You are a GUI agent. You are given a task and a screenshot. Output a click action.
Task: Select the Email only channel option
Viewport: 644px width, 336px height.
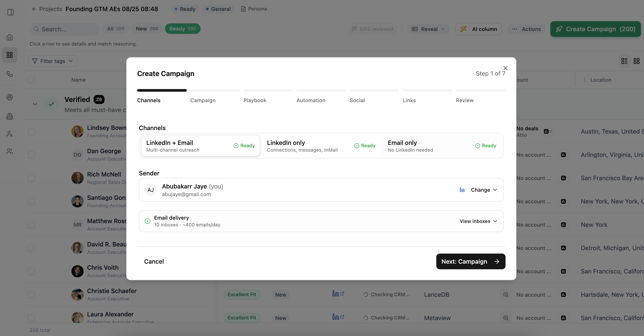coord(442,146)
